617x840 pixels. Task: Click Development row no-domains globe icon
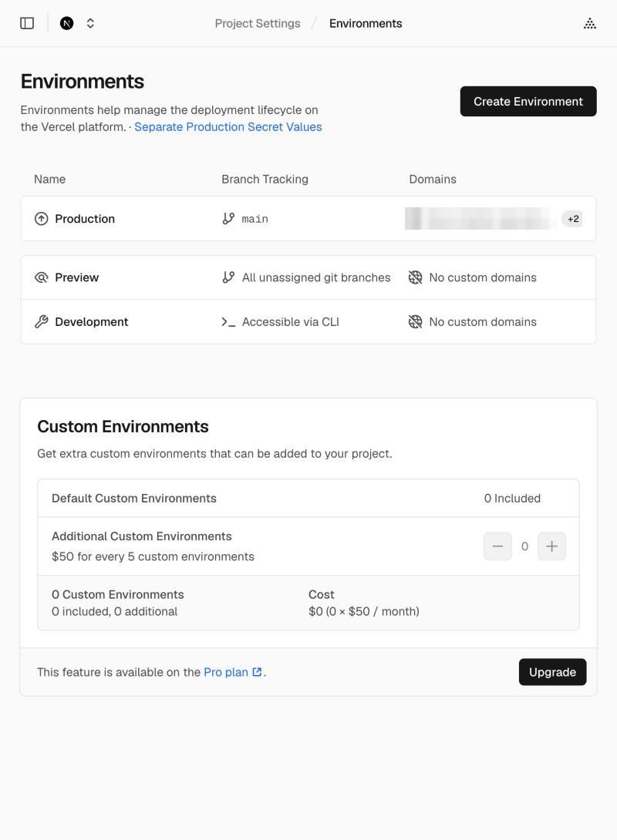[x=416, y=321]
